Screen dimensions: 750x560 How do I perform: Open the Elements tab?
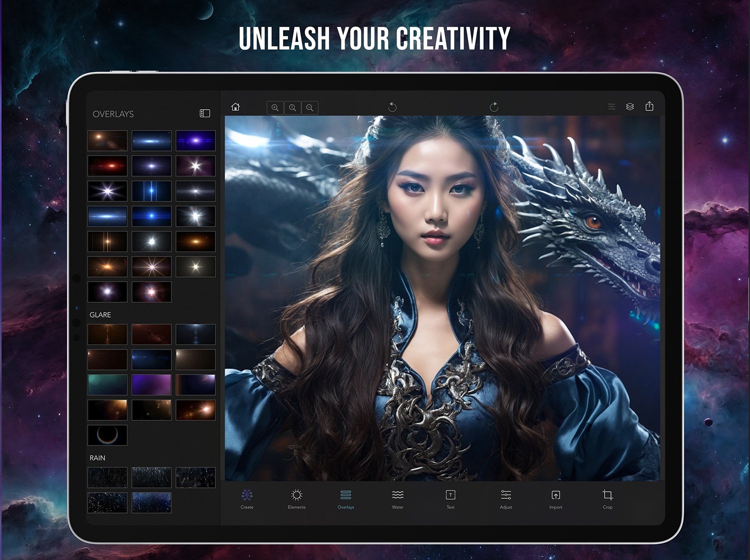(x=296, y=499)
